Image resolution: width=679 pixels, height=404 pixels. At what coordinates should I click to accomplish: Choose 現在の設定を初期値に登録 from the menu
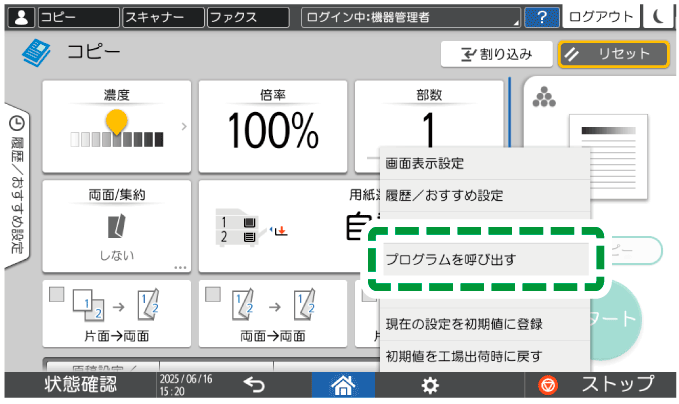485,324
